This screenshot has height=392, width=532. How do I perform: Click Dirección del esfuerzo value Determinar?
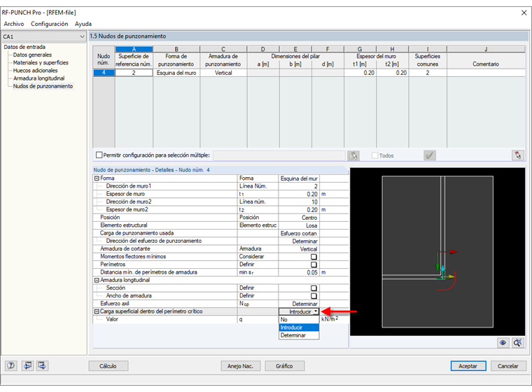[299, 241]
